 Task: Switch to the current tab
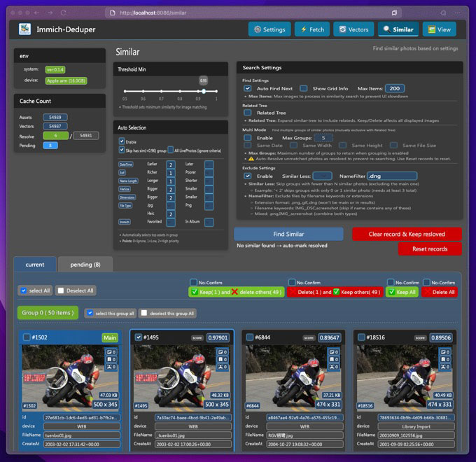35,265
